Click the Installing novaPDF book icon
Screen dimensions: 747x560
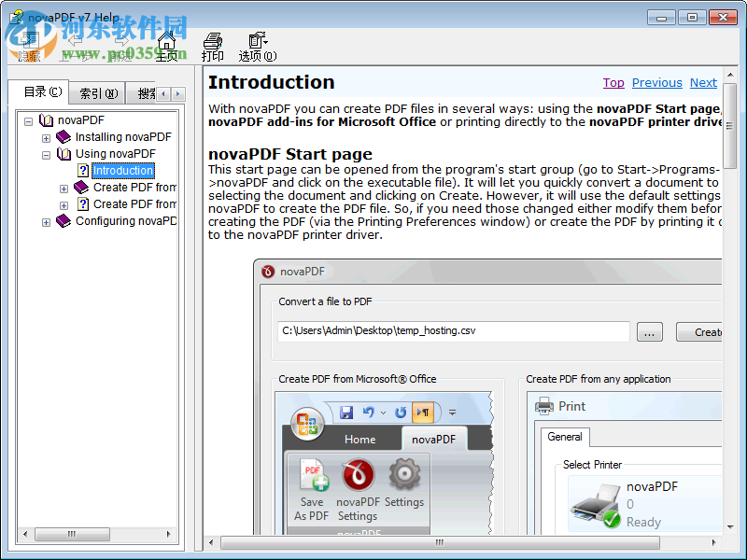pyautogui.click(x=63, y=137)
